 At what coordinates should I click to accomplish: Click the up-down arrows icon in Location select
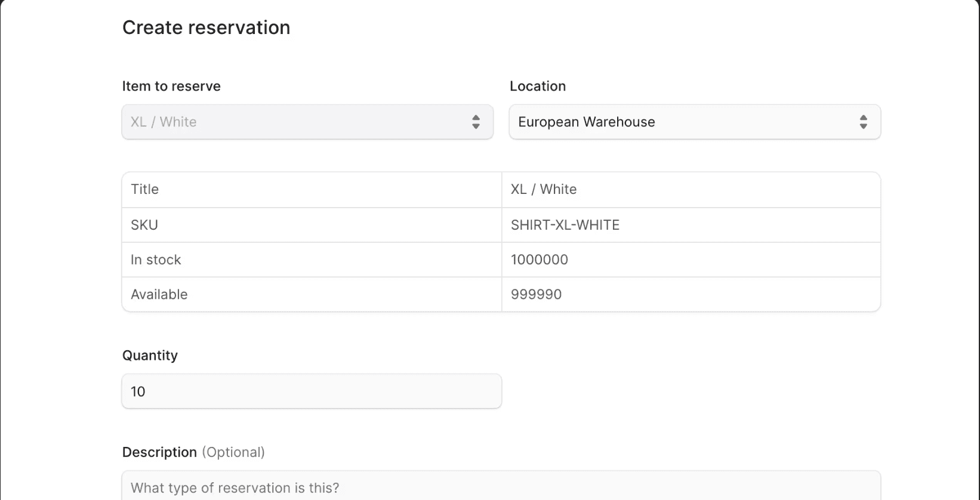(x=863, y=122)
